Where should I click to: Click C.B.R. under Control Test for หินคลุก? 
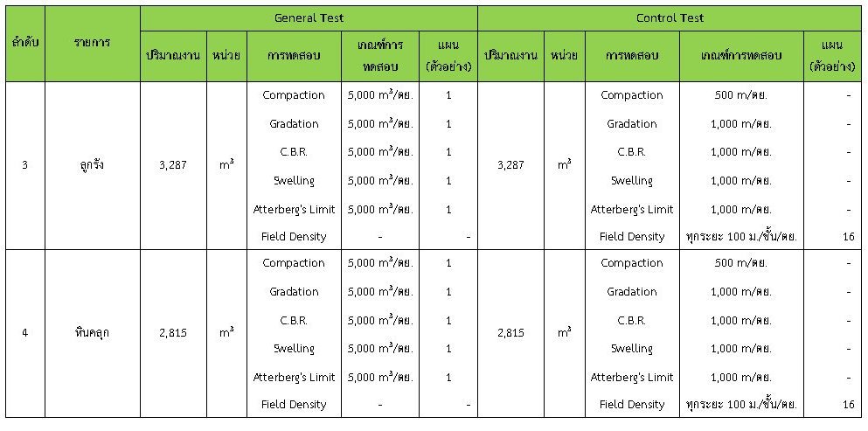point(631,321)
